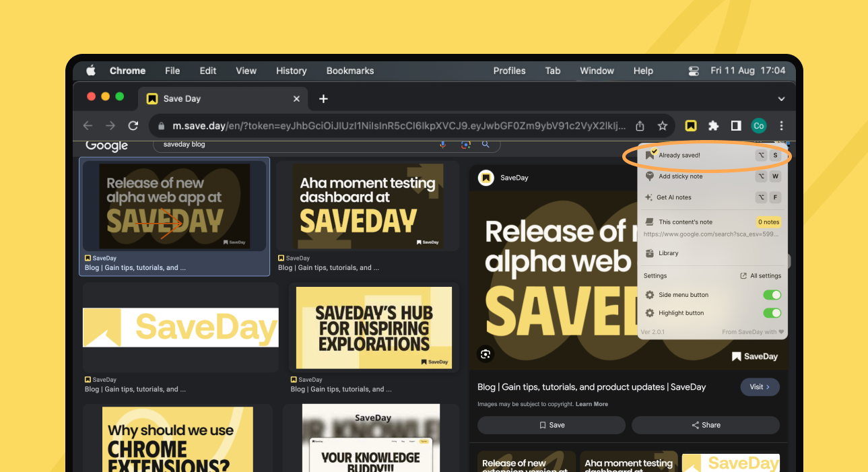Screen dimensions: 868x472
Task: Open the Tab menu in menu bar
Action: pyautogui.click(x=553, y=71)
